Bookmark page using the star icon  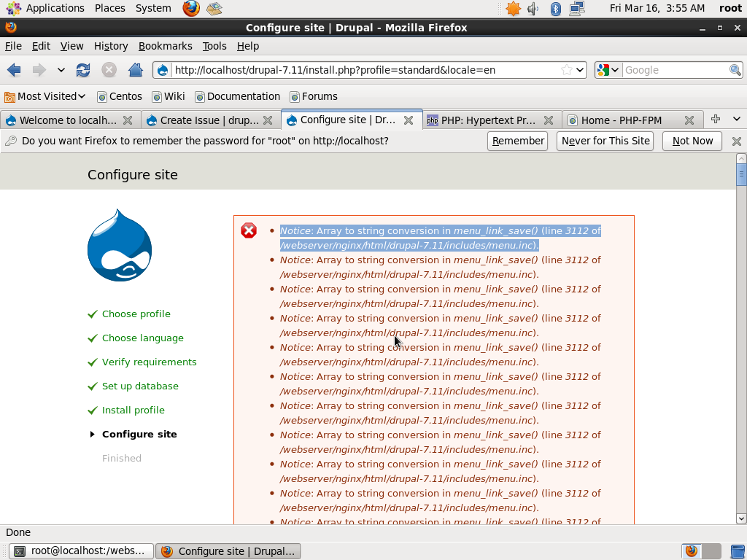point(567,70)
